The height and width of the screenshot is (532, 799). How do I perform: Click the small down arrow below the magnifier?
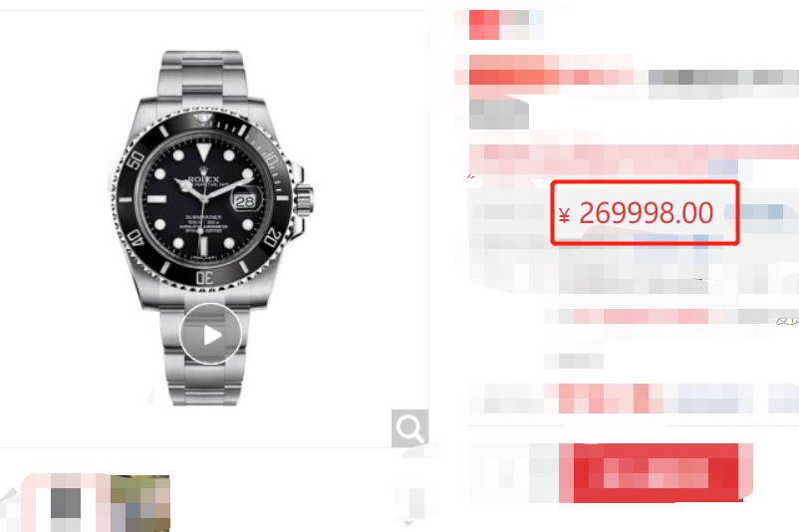408,523
